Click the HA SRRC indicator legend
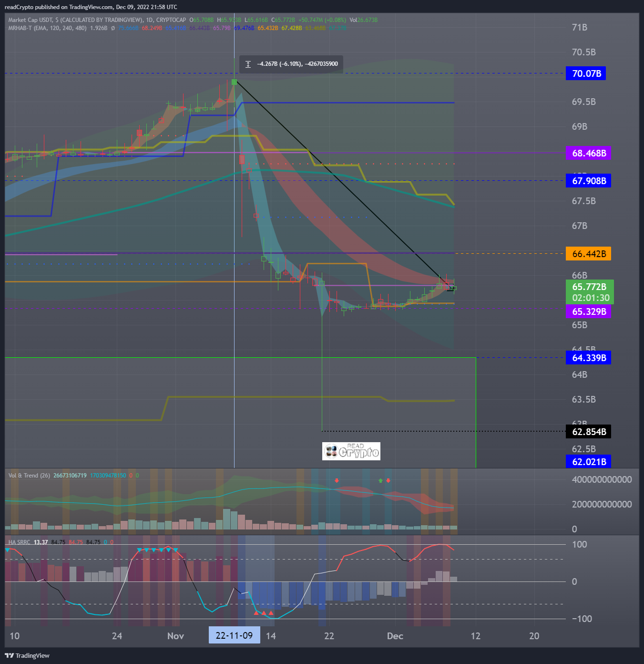Viewport: 644px width, 664px height. 19,542
